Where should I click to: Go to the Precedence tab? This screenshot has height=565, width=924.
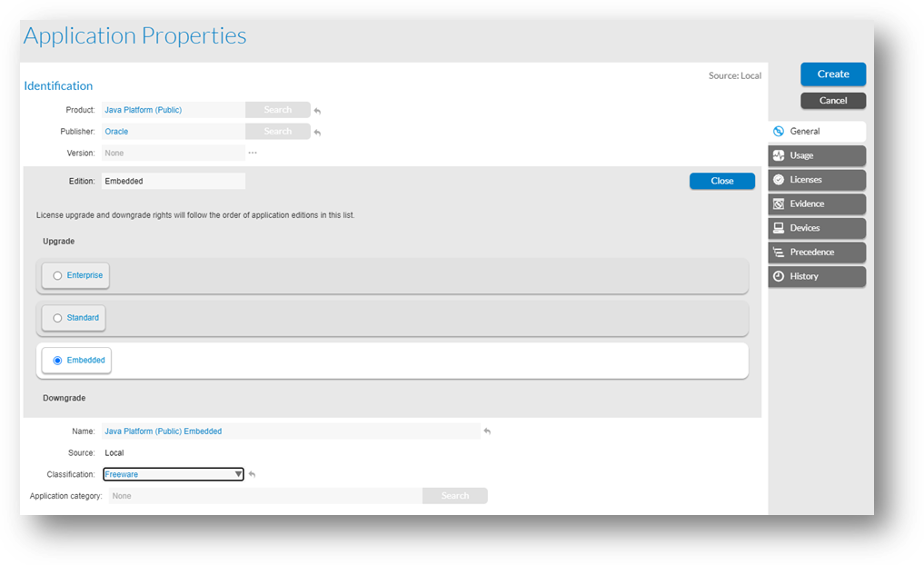click(x=817, y=253)
